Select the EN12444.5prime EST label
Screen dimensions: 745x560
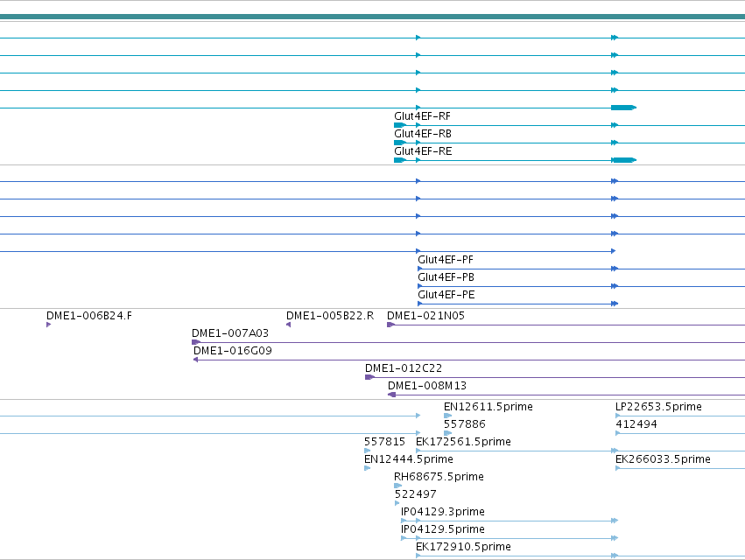409,459
